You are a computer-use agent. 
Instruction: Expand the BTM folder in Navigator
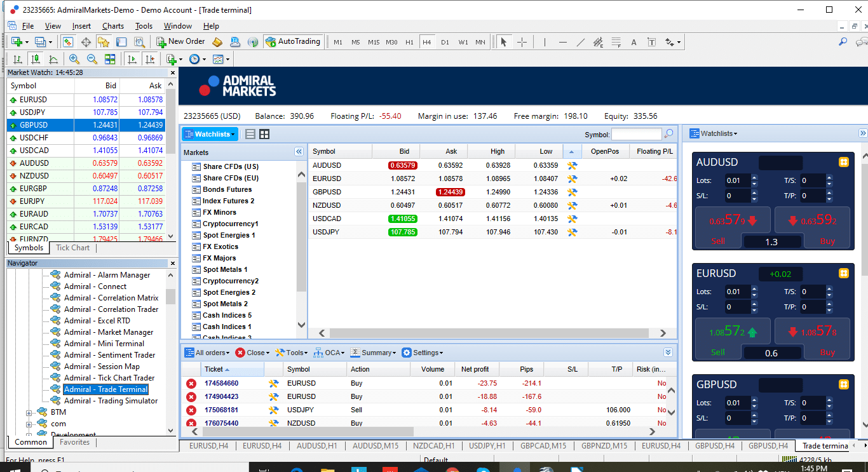(x=29, y=412)
